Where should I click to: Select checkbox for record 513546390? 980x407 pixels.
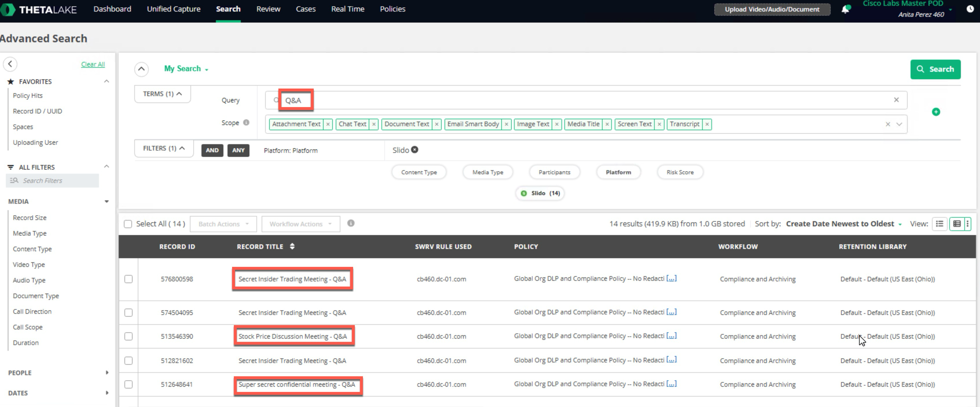pos(129,336)
